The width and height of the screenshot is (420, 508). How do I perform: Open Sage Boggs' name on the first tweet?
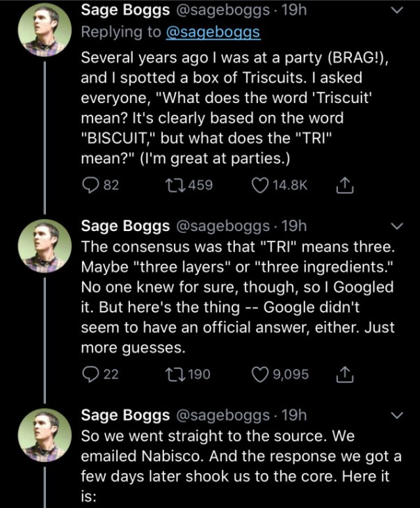coord(125,10)
